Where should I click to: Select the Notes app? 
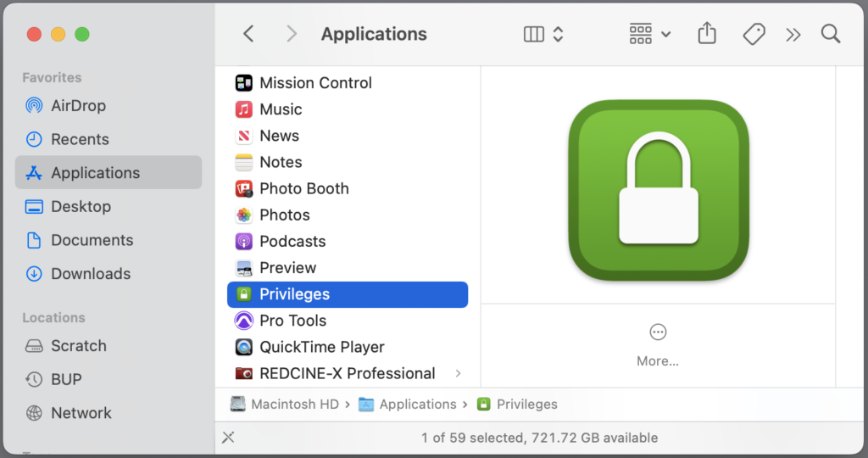(348, 162)
